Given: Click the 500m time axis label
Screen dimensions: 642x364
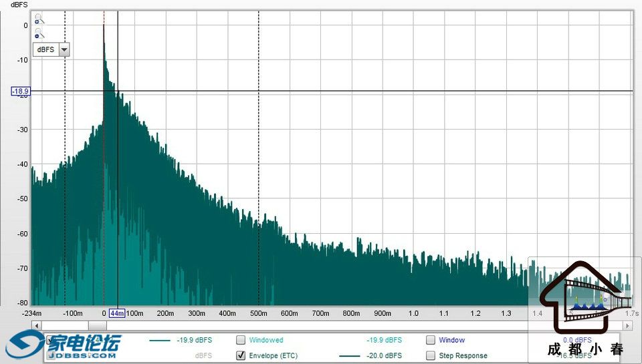Looking at the screenshot, I should tap(259, 313).
